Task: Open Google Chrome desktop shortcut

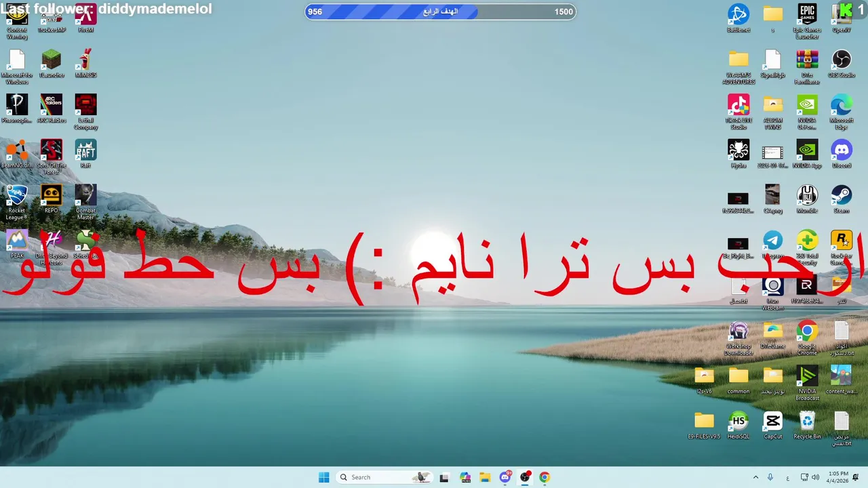Action: point(807,338)
